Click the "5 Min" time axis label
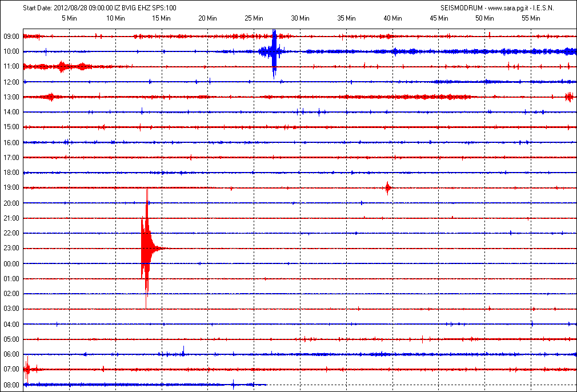Viewport: 577px width, 392px height. 69,18
